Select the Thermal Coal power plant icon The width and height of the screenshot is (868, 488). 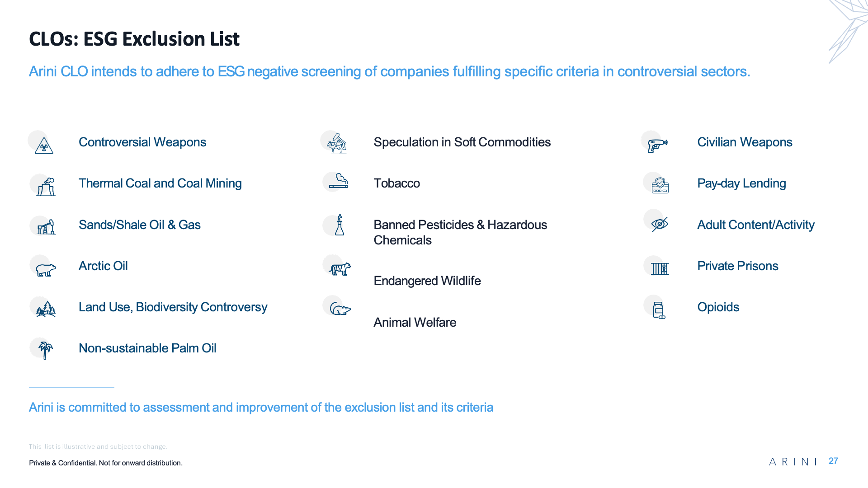(x=46, y=187)
